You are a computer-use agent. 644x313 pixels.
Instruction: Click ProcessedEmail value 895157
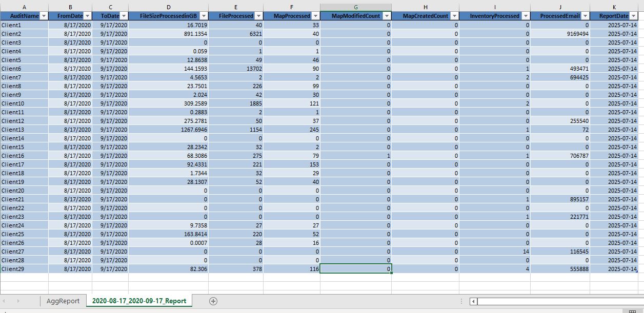coord(560,199)
